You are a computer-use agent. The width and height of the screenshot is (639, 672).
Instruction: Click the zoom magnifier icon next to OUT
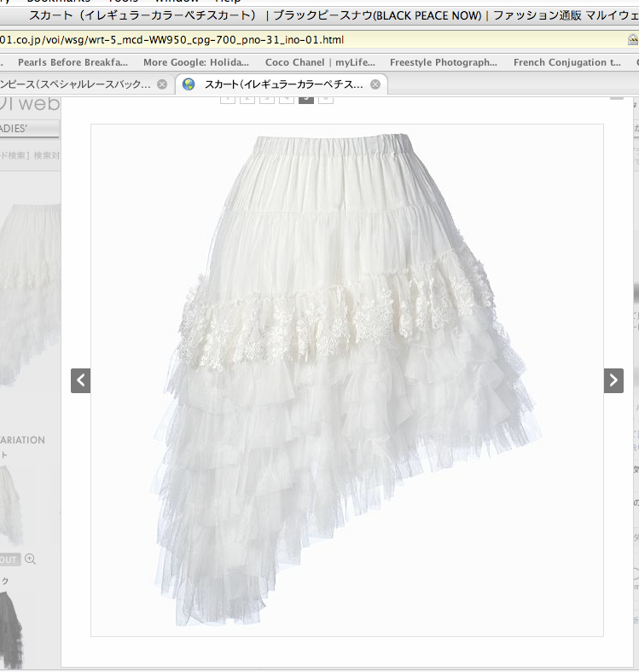coord(30,559)
